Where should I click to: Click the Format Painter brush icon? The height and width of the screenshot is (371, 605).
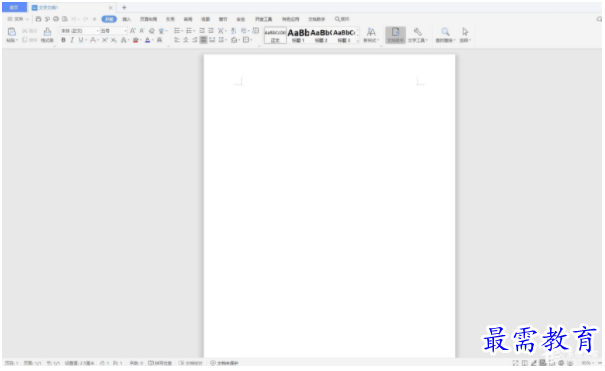point(47,32)
